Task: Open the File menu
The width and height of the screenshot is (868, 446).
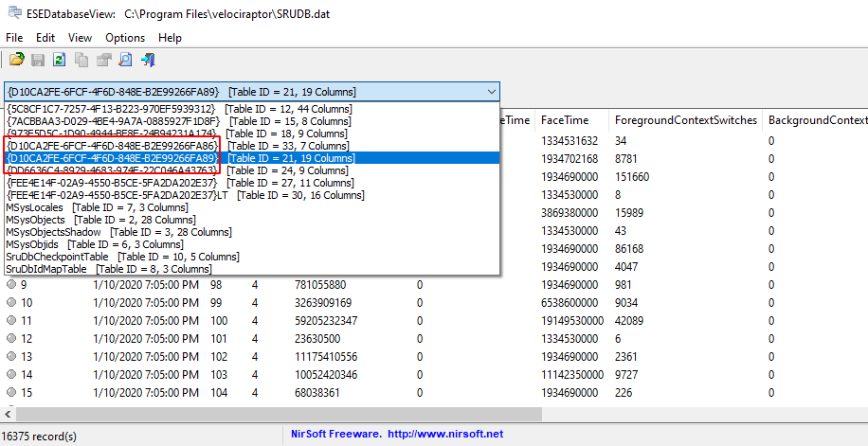Action: tap(15, 38)
